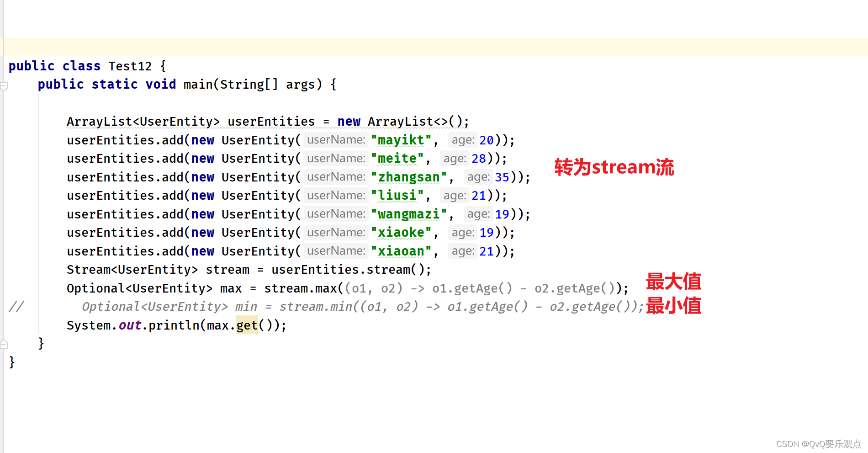The image size is (868, 453).
Task: Click the "liusi" string literal
Action: coord(397,196)
